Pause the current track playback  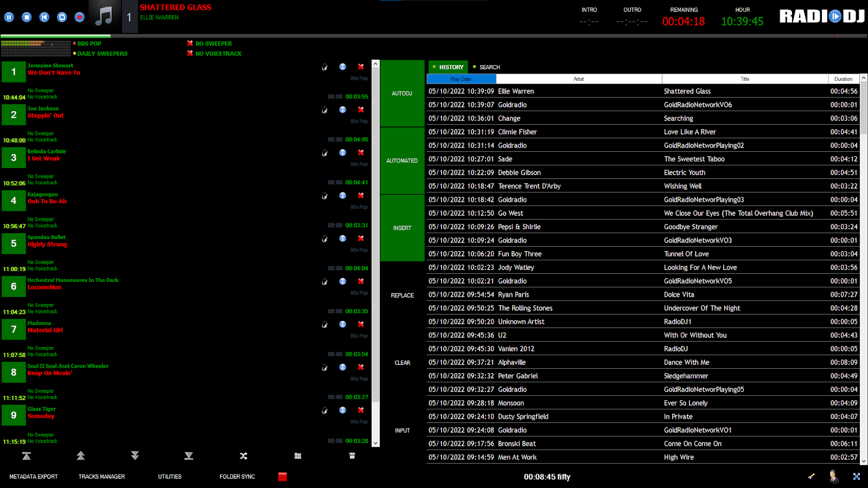click(9, 17)
